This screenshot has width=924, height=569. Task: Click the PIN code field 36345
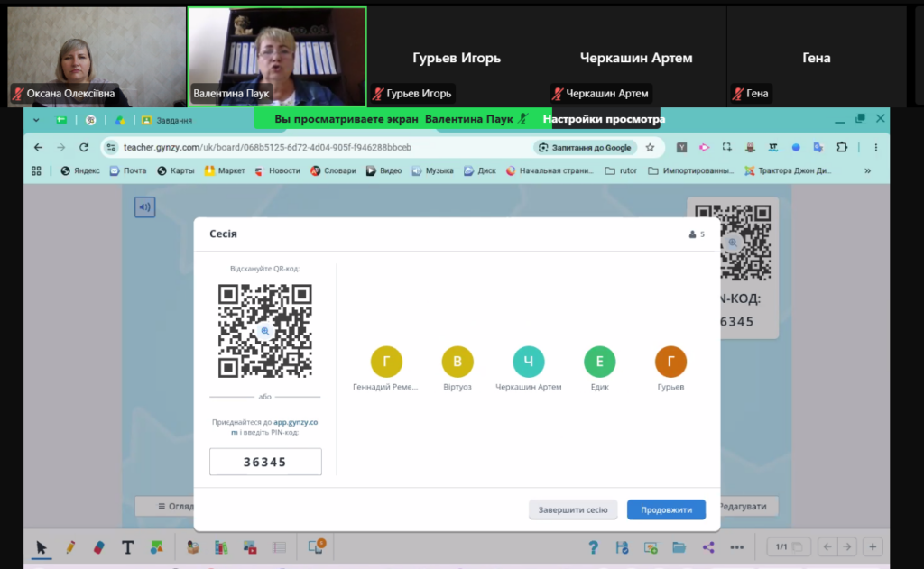point(265,462)
